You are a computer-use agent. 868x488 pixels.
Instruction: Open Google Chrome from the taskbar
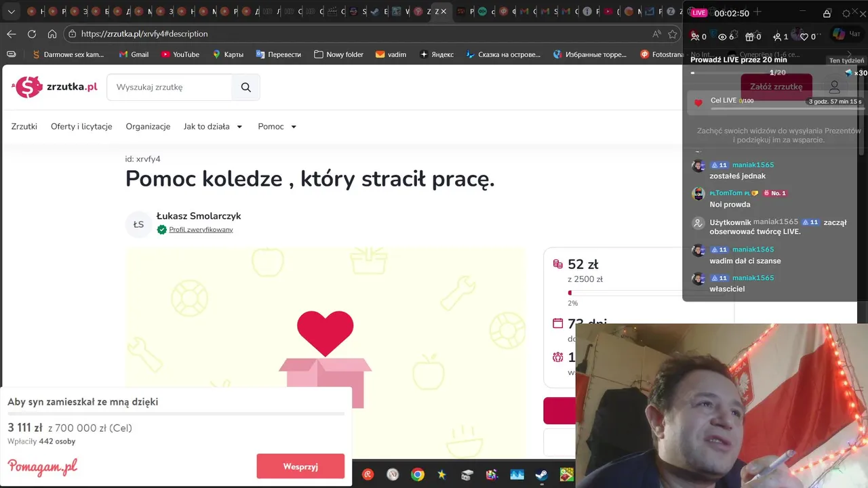click(418, 474)
